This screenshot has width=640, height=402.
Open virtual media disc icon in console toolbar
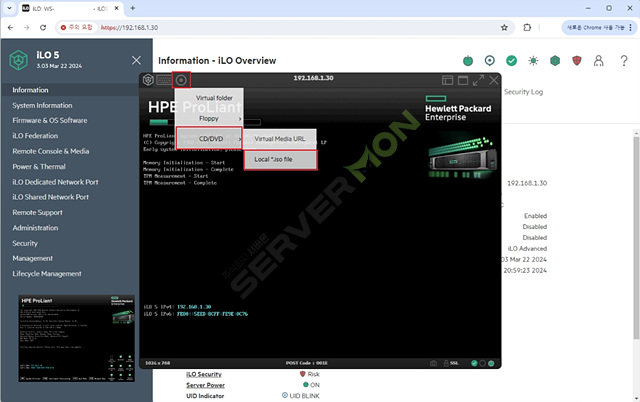click(x=181, y=80)
